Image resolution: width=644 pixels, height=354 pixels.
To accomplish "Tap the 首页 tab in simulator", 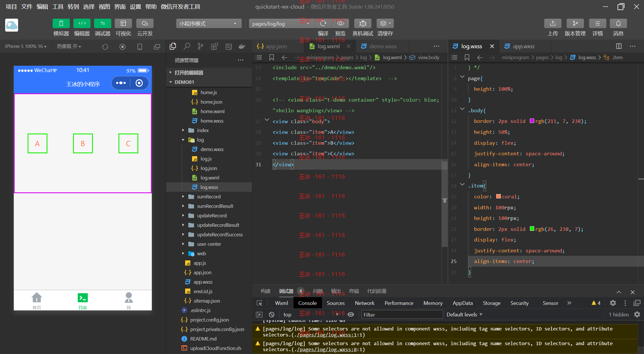I will click(x=37, y=300).
